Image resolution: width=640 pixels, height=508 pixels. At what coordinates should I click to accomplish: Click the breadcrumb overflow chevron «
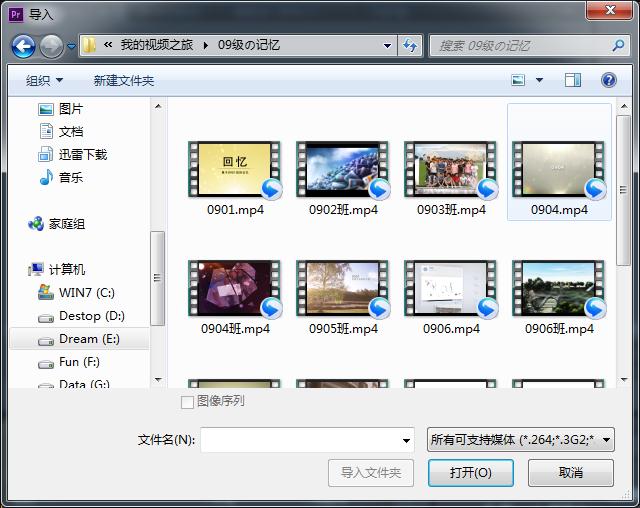point(108,44)
